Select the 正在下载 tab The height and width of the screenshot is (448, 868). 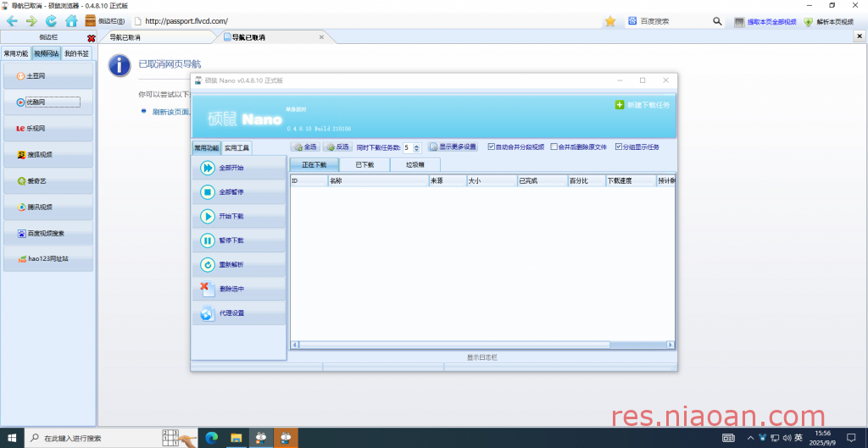pyautogui.click(x=314, y=165)
